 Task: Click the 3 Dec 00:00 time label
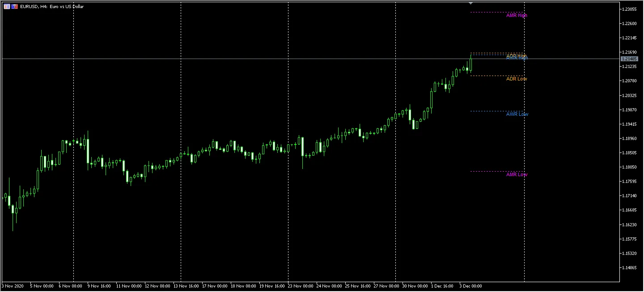pyautogui.click(x=471, y=286)
